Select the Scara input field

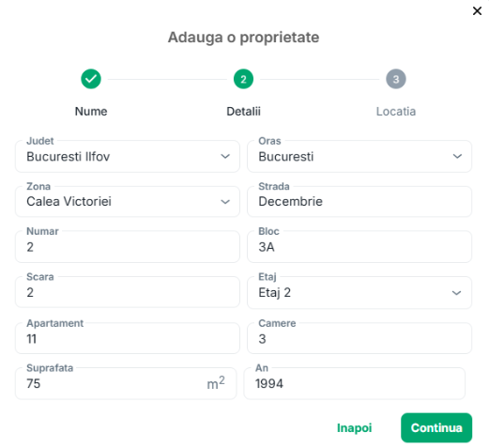(x=128, y=292)
